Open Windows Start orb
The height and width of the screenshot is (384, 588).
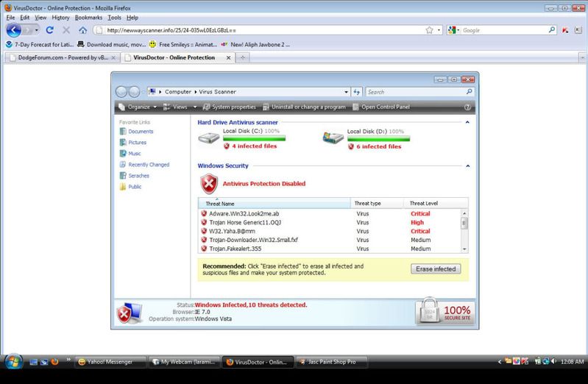[13, 362]
